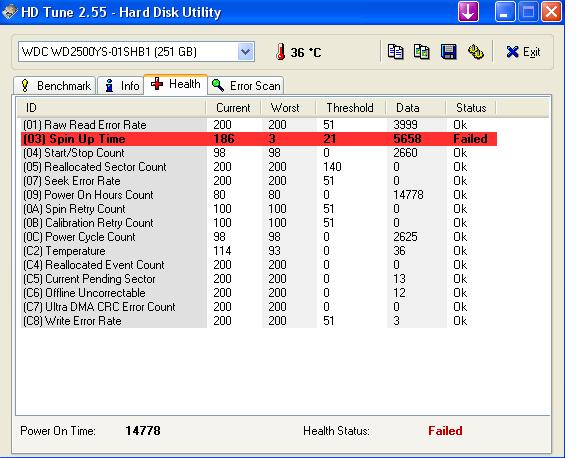
Task: Click the Health tab
Action: point(176,84)
